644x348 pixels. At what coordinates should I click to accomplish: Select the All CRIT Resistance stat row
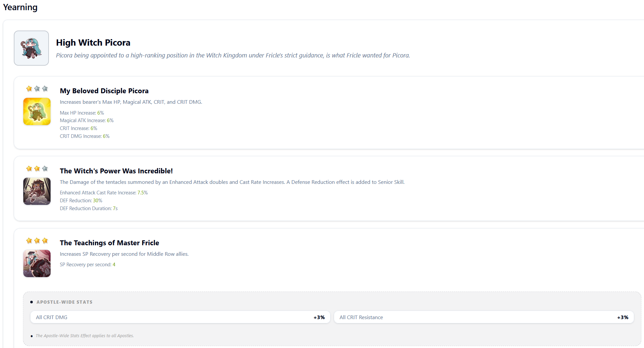(x=484, y=317)
